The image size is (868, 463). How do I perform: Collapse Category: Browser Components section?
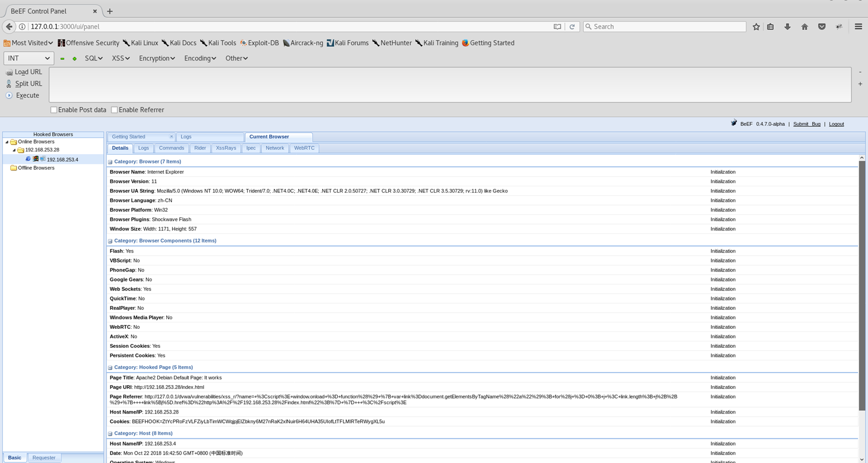click(110, 241)
